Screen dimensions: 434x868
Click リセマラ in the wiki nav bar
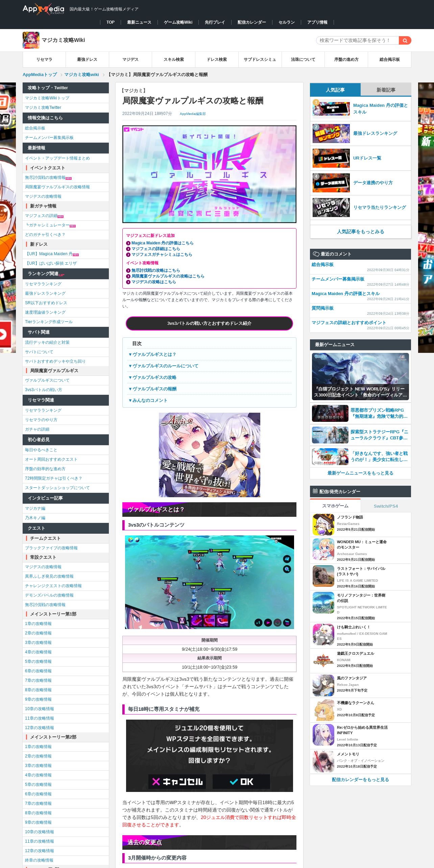pyautogui.click(x=44, y=59)
